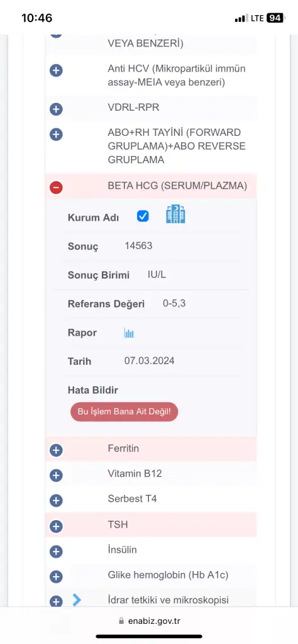Image resolution: width=298 pixels, height=644 pixels.
Task: Click the Bu İşlem Bana Ait Değil! button
Action: (x=124, y=411)
